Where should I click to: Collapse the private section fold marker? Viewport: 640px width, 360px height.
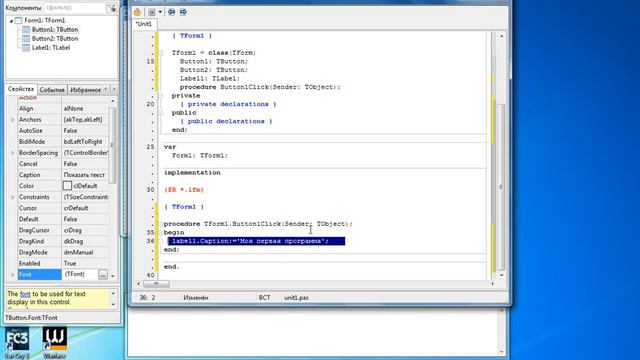[161, 96]
